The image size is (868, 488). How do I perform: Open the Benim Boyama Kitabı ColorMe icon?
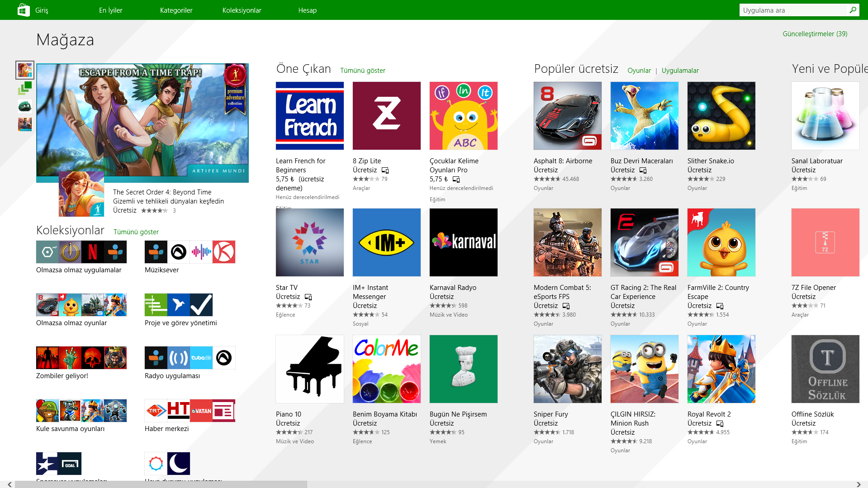coord(387,369)
